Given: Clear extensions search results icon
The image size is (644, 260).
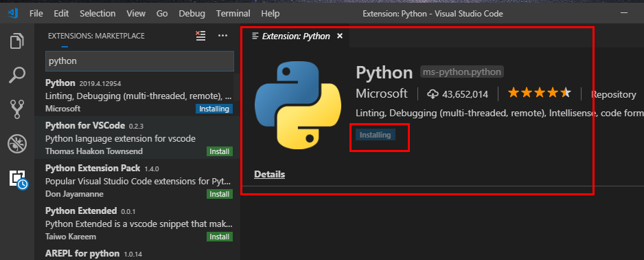Looking at the screenshot, I should [x=200, y=36].
